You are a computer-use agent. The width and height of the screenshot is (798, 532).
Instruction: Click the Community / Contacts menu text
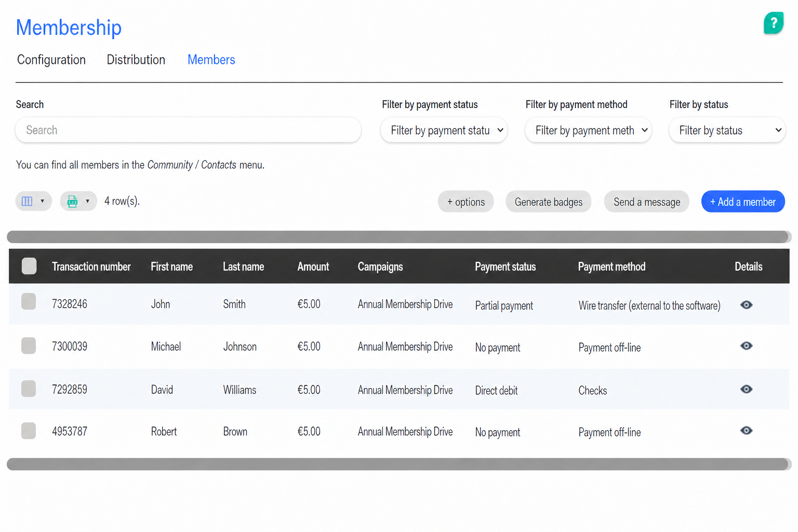(x=192, y=165)
